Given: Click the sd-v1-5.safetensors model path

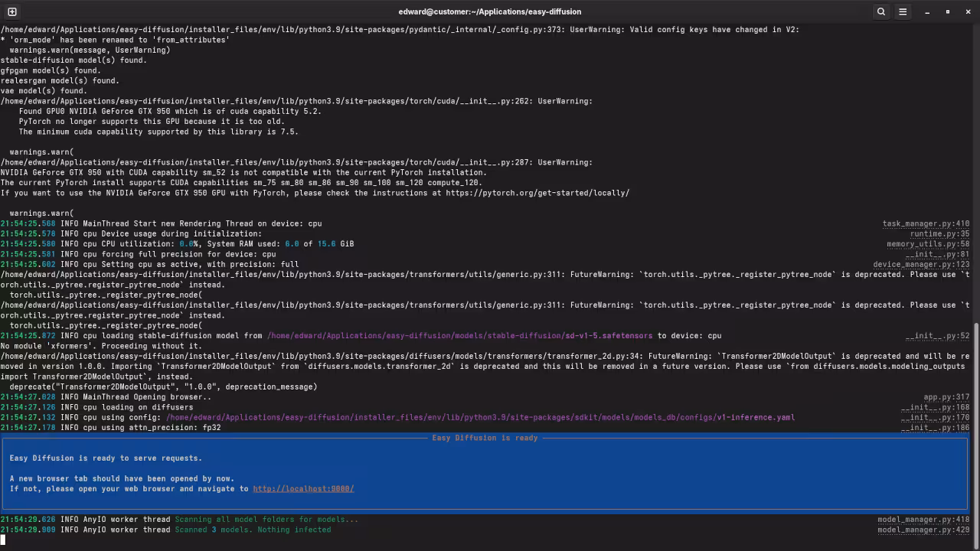Looking at the screenshot, I should (x=459, y=336).
